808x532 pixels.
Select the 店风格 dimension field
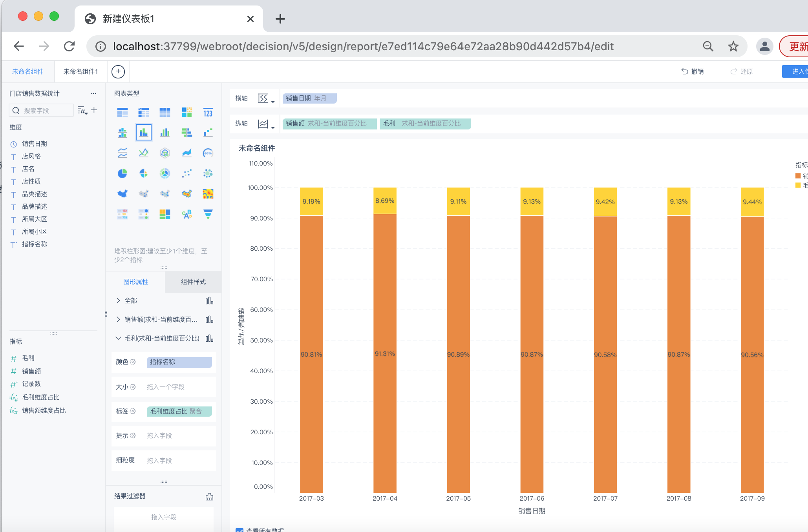coord(31,156)
